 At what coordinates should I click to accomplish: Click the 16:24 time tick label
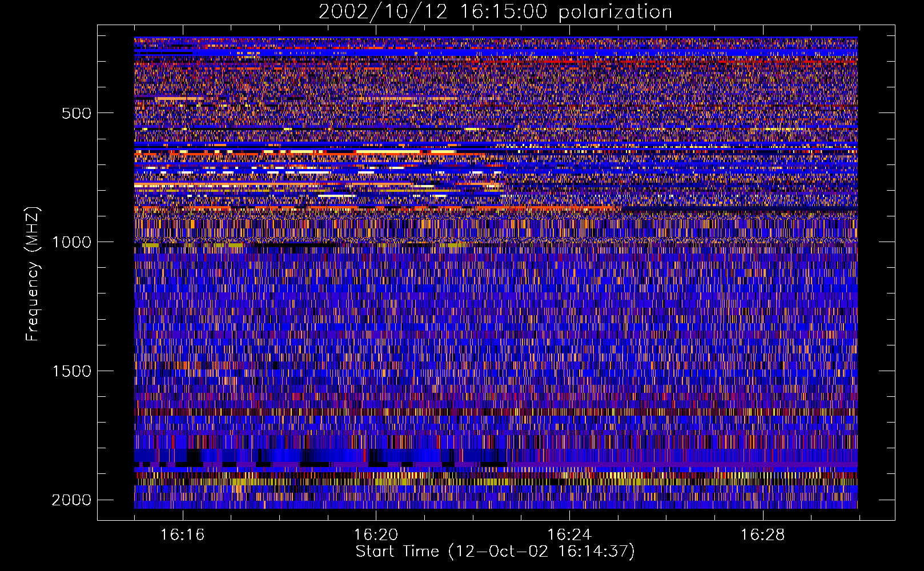click(569, 535)
